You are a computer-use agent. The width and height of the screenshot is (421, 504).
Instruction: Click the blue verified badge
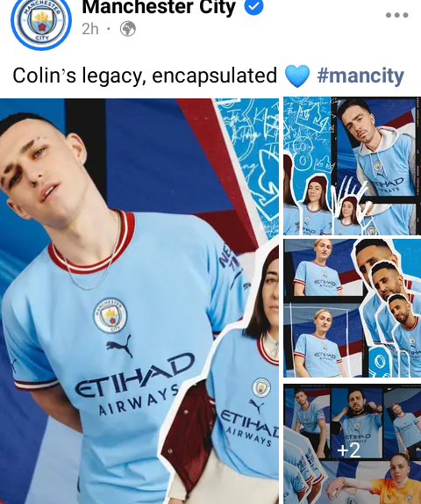coord(254,6)
